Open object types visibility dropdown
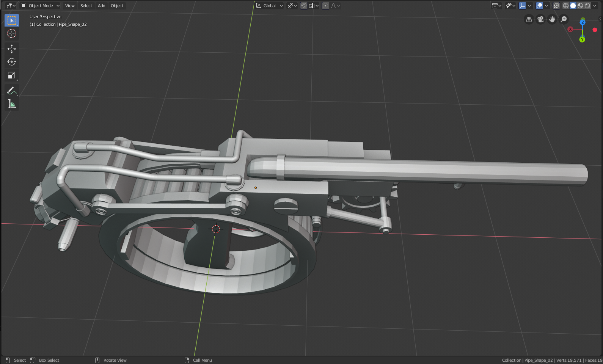Screen dimensions: 603x364 click(496, 6)
